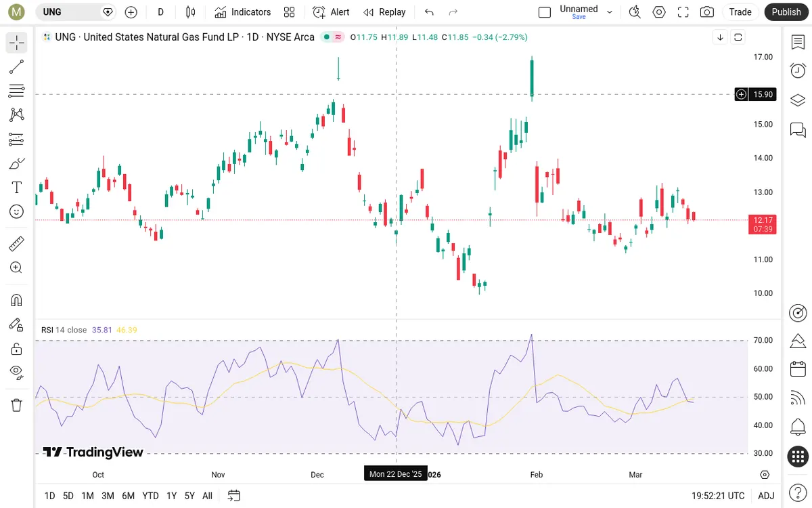The width and height of the screenshot is (812, 508).
Task: Toggle magnet mode for drawings
Action: (17, 300)
